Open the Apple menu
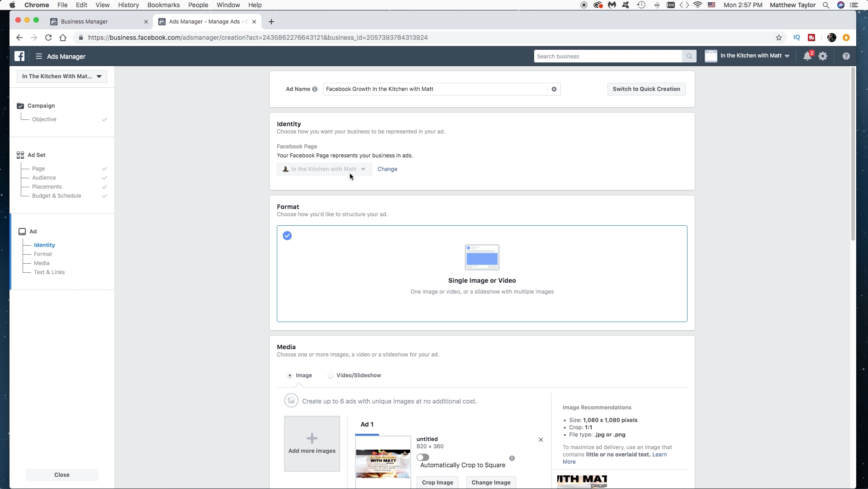Image resolution: width=868 pixels, height=489 pixels. point(12,5)
